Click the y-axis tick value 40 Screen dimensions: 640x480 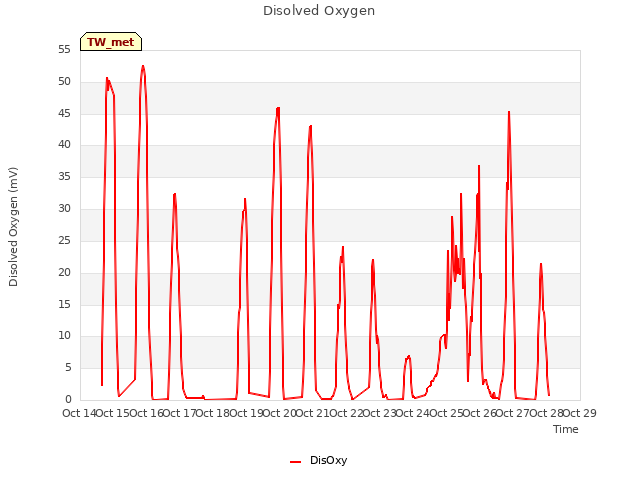(x=64, y=144)
